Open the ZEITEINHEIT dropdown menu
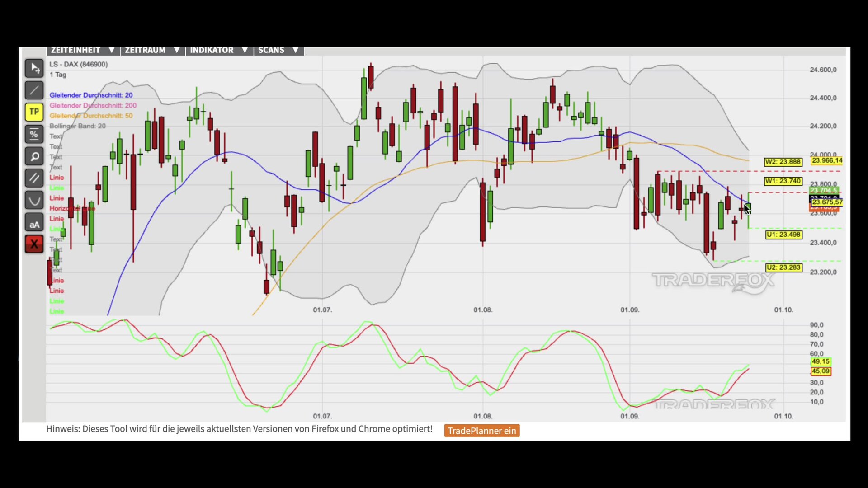Viewport: 868px width, 488px height. tap(83, 50)
